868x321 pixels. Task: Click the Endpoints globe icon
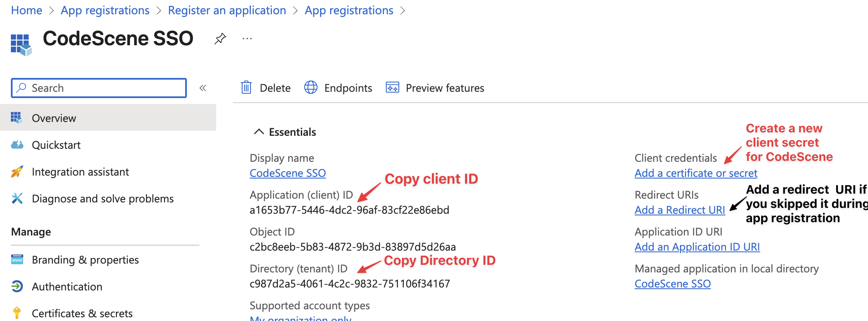[x=311, y=88]
